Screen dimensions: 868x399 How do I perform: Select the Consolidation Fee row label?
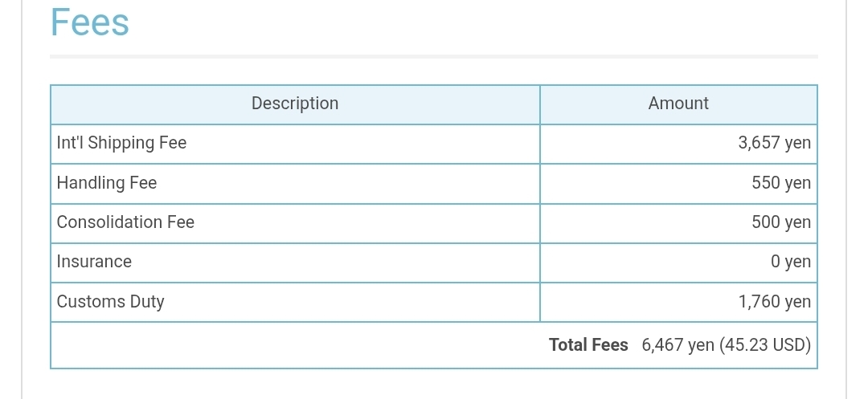coord(125,222)
